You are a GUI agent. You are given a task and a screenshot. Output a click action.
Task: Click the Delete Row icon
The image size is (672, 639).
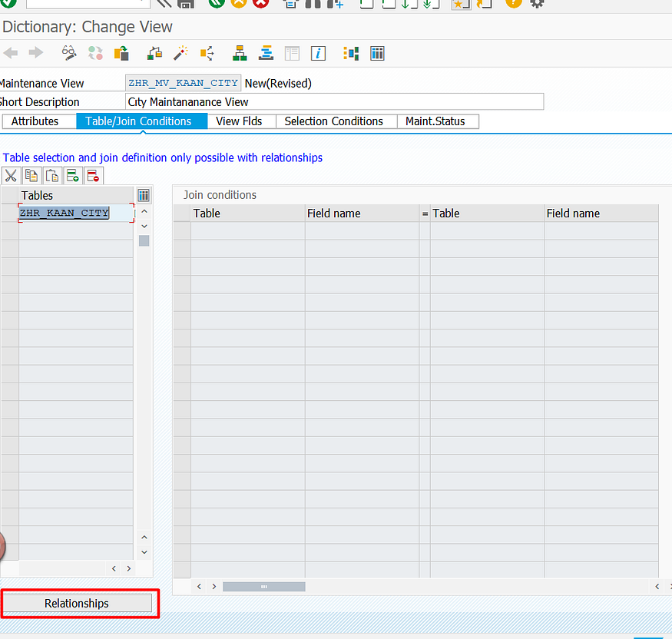(93, 176)
